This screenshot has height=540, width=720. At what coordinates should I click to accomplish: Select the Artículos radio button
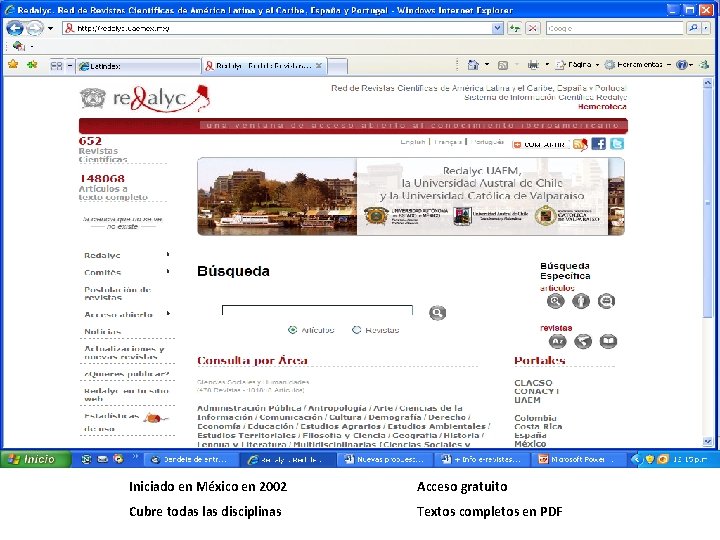[292, 330]
